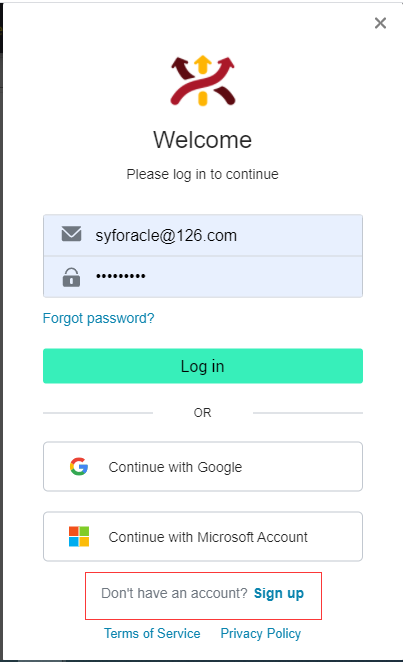Click the green Log in button
The height and width of the screenshot is (662, 403).
pyautogui.click(x=203, y=366)
